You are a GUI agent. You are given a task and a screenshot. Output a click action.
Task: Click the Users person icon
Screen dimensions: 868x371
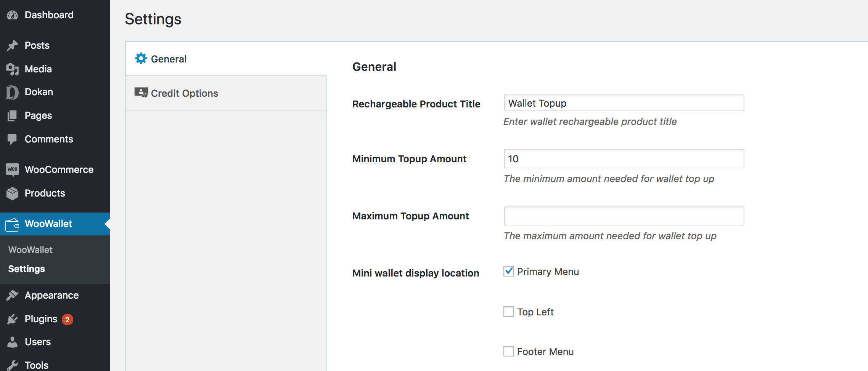12,342
